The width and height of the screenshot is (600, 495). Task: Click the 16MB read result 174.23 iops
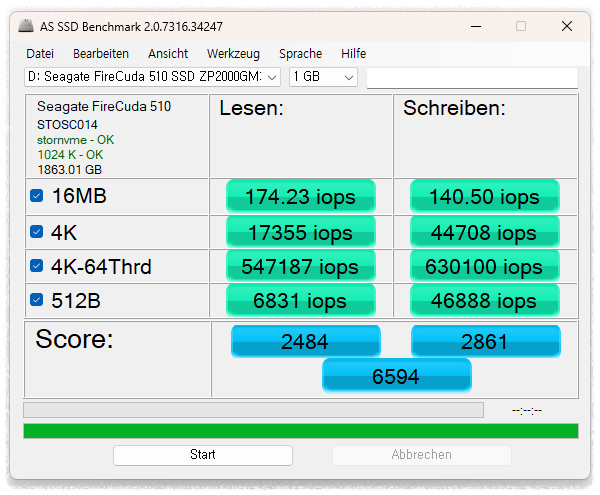pos(301,197)
